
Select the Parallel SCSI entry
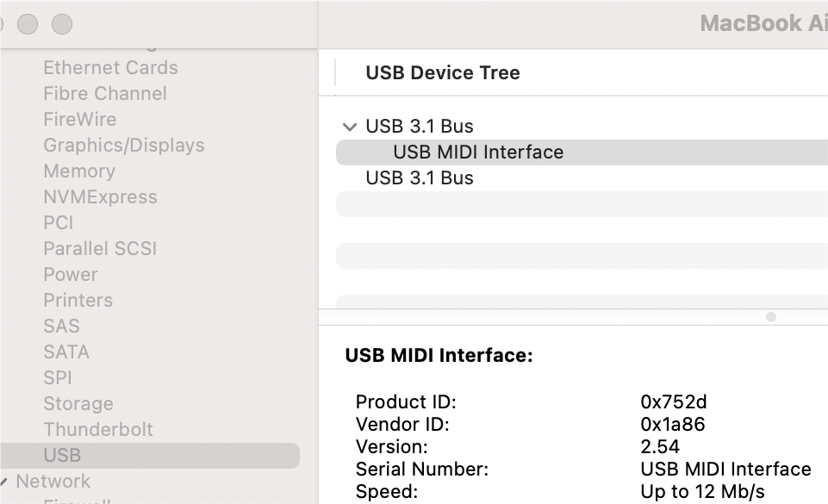tap(100, 248)
